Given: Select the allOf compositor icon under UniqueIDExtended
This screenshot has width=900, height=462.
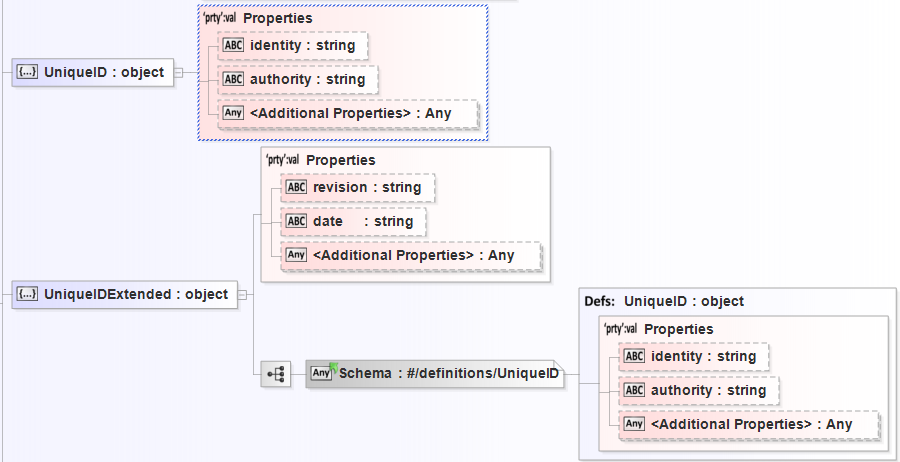Looking at the screenshot, I should [276, 374].
